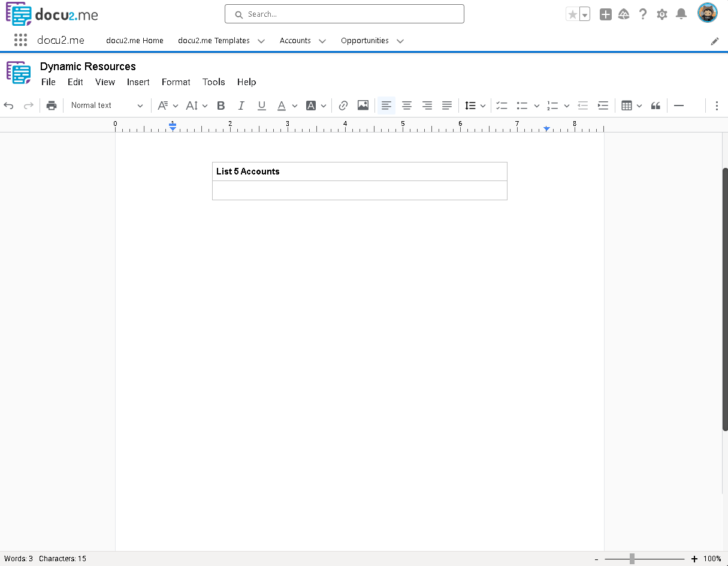Image resolution: width=728 pixels, height=566 pixels.
Task: Toggle Bold formatting
Action: tap(221, 106)
